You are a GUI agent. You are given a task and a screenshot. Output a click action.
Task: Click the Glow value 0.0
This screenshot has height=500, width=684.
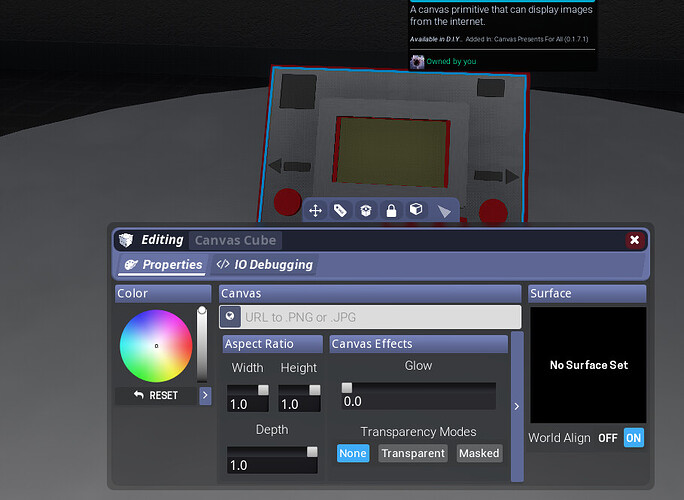point(352,401)
